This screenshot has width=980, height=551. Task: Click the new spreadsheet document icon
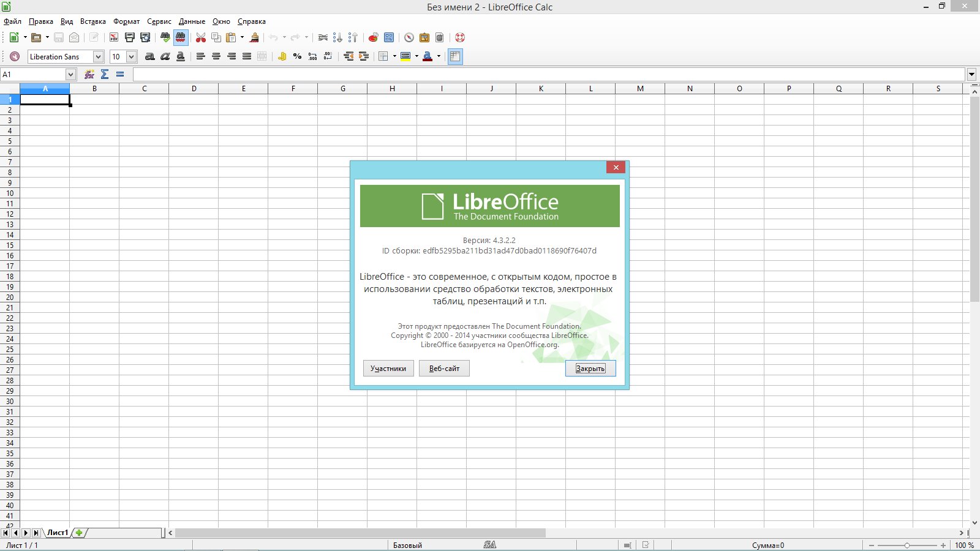click(13, 37)
